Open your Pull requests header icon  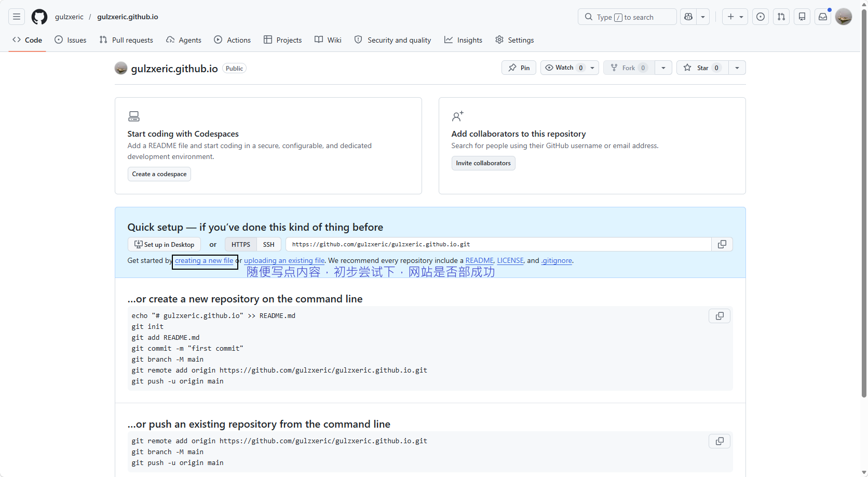tap(781, 17)
